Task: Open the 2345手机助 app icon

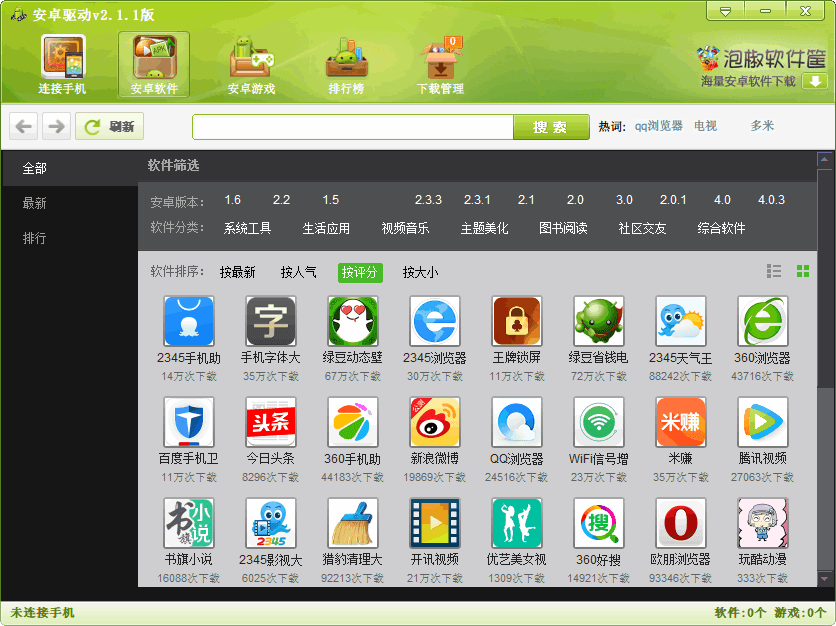Action: coord(189,322)
